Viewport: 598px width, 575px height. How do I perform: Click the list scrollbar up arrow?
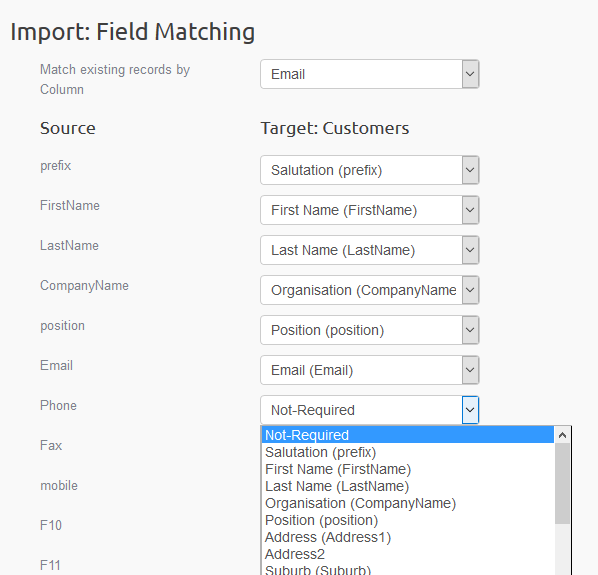point(562,435)
